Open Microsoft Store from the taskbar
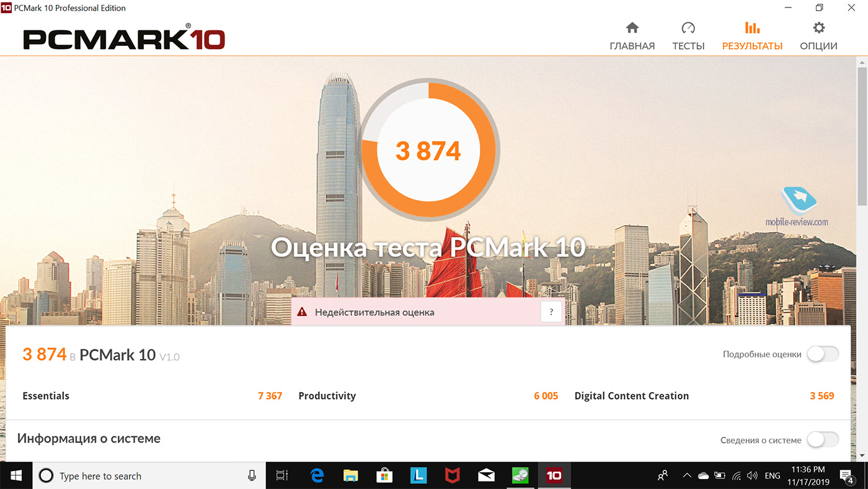This screenshot has height=489, width=868. [384, 476]
